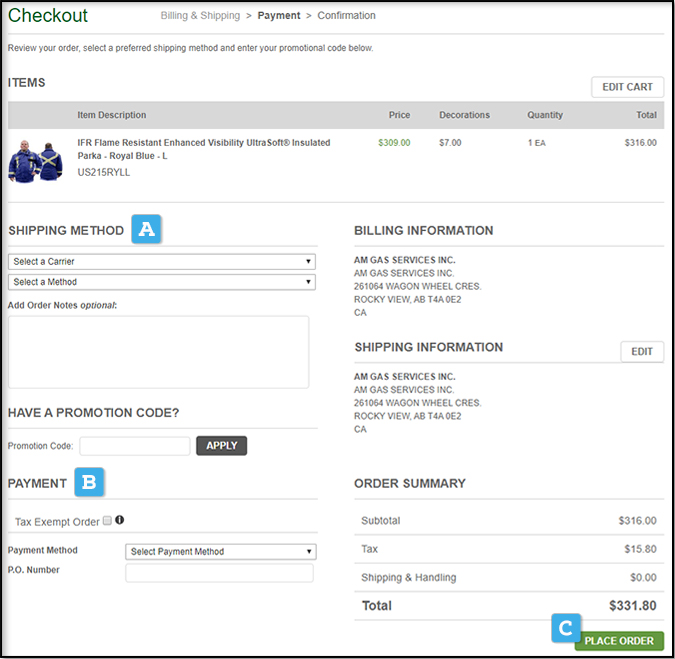
Task: Expand the Select a Method dropdown
Action: click(x=162, y=282)
